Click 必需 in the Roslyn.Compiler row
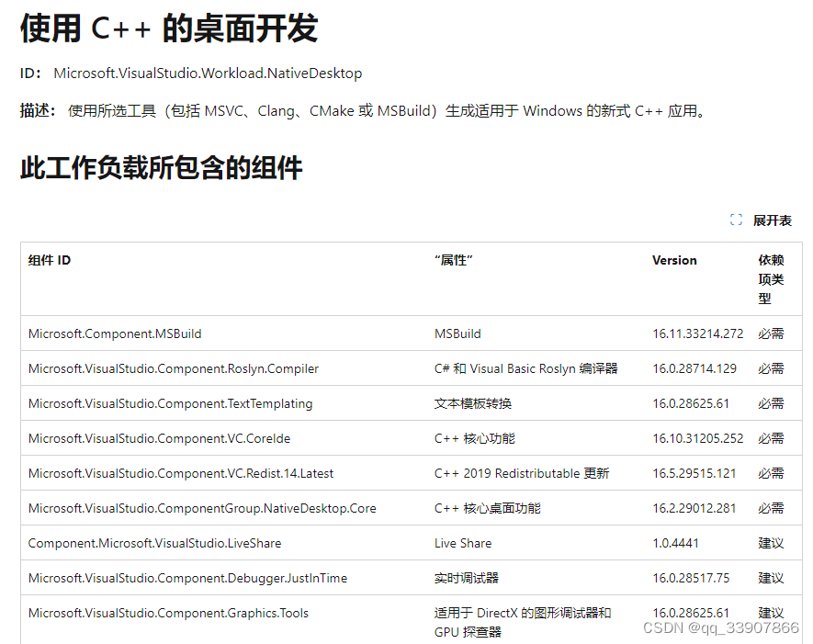 (x=771, y=368)
